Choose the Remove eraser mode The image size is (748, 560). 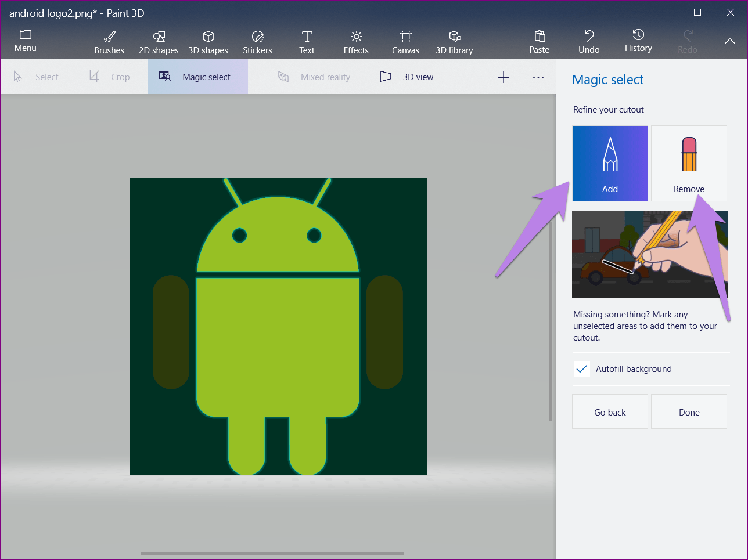(689, 164)
